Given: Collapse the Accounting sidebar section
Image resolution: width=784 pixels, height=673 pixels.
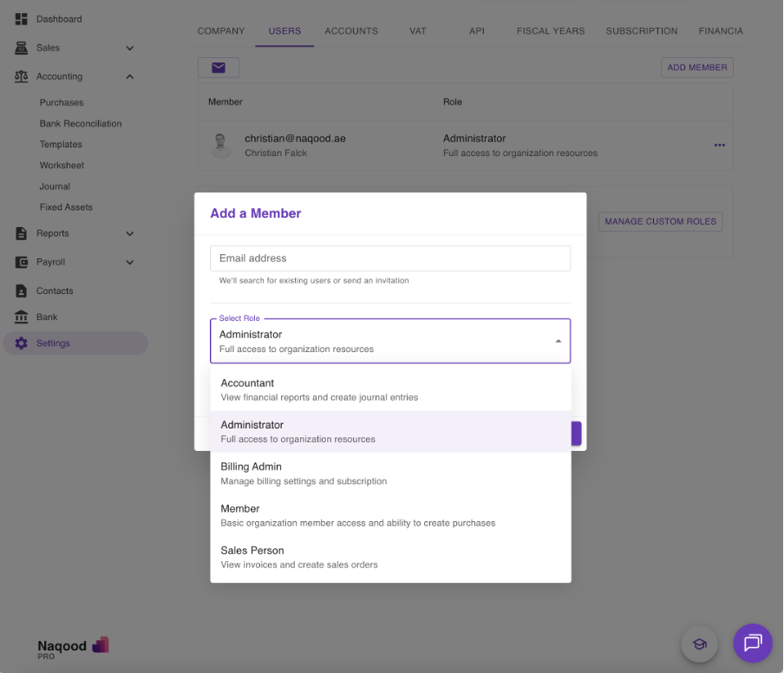Looking at the screenshot, I should coord(130,76).
